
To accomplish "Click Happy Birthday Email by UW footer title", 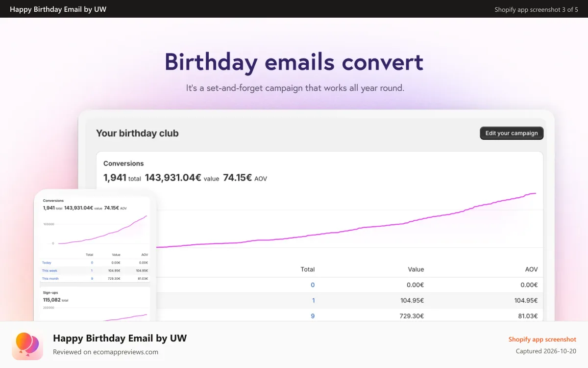I will 120,338.
